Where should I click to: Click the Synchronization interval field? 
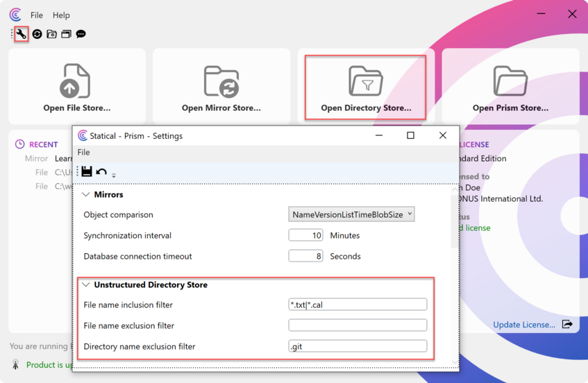(x=305, y=235)
